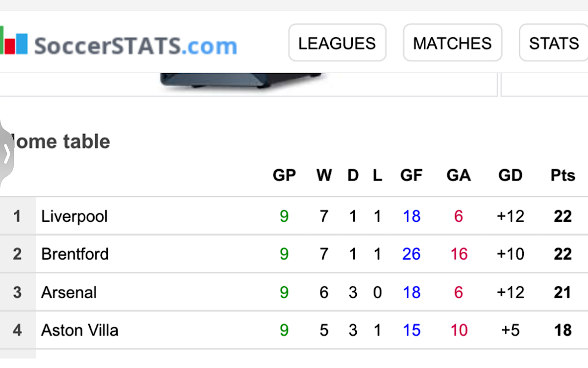Image resolution: width=588 pixels, height=368 pixels.
Task: Click the GA column header
Action: (459, 175)
